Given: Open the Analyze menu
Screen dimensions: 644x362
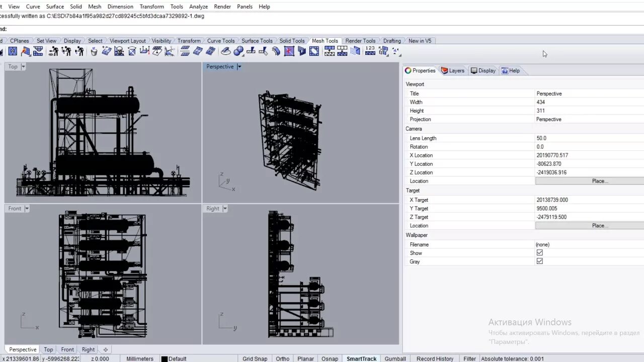Looking at the screenshot, I should point(199,7).
